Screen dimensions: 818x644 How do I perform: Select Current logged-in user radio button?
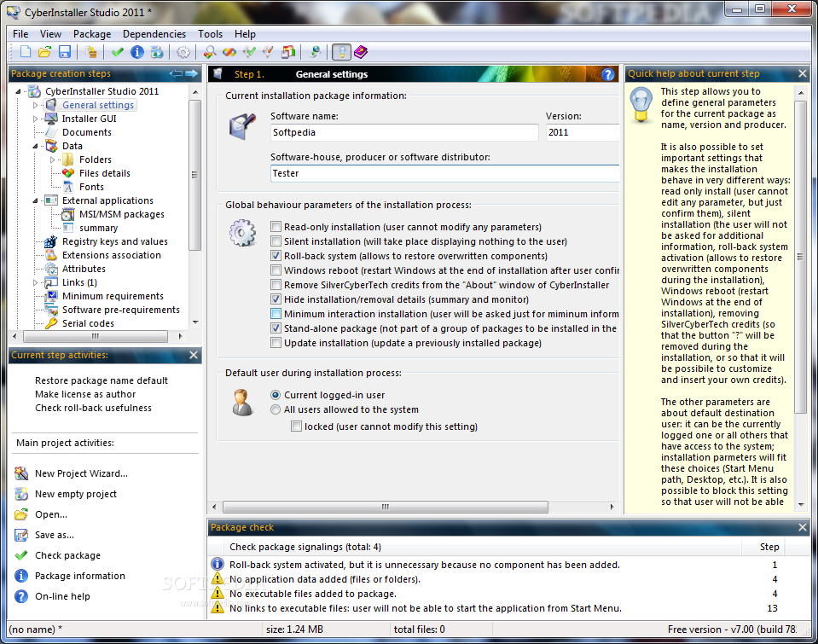tap(276, 395)
